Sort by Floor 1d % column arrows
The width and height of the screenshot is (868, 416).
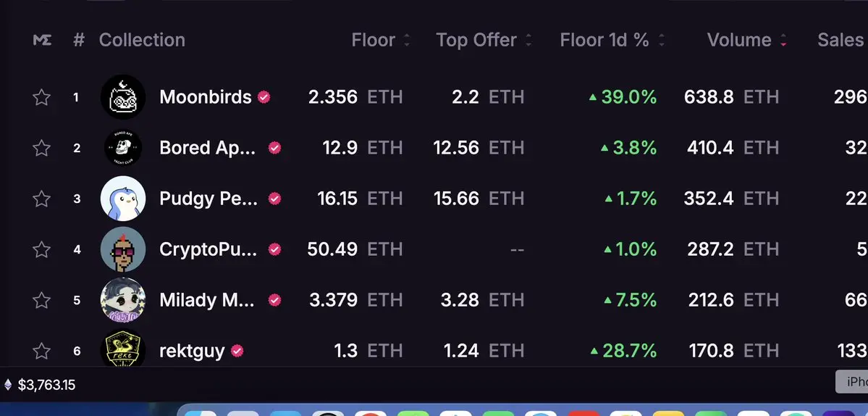pyautogui.click(x=662, y=40)
